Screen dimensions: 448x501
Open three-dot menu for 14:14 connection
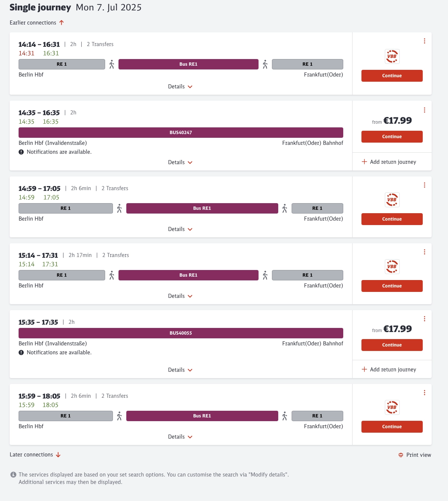click(x=425, y=41)
